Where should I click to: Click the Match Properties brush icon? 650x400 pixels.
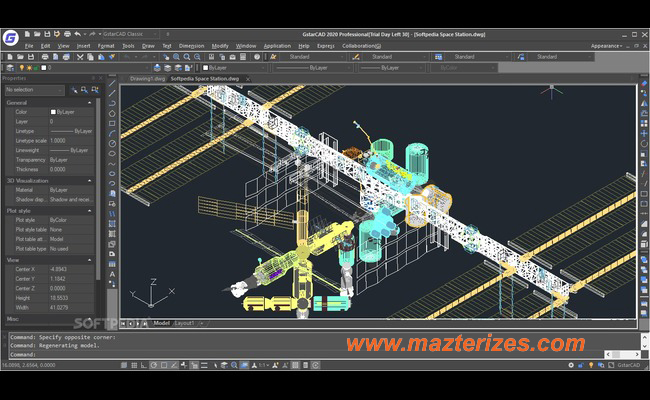coord(112,57)
